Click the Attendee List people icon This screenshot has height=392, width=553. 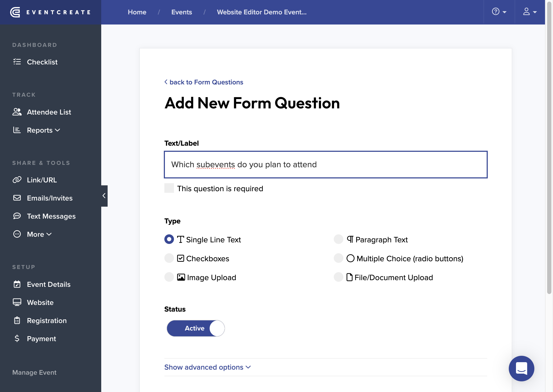pyautogui.click(x=17, y=112)
